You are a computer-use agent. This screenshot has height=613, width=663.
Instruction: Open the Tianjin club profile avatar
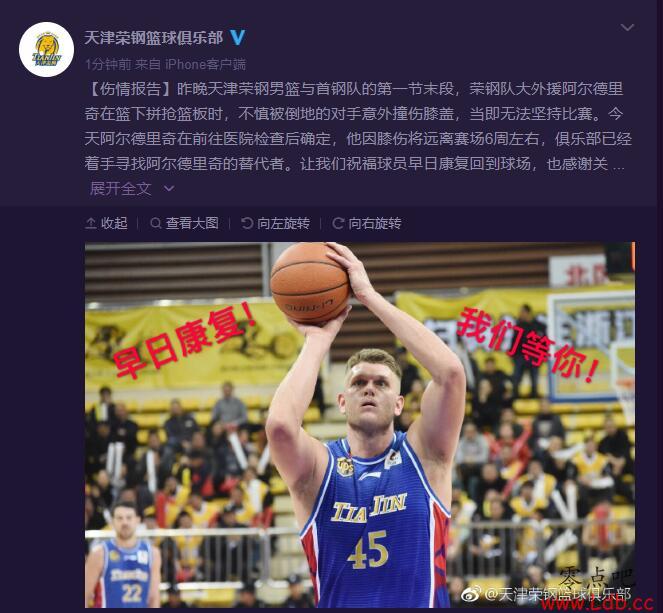(x=47, y=49)
